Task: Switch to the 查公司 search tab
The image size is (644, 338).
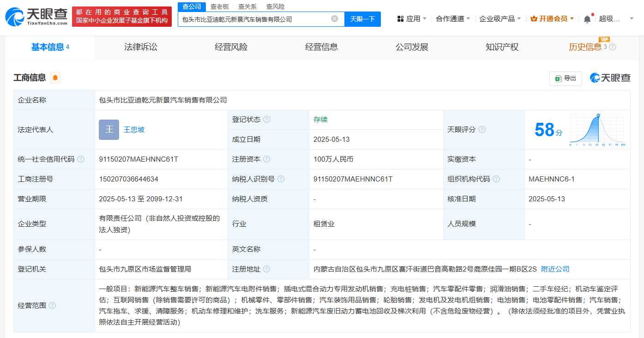Action: pyautogui.click(x=192, y=6)
